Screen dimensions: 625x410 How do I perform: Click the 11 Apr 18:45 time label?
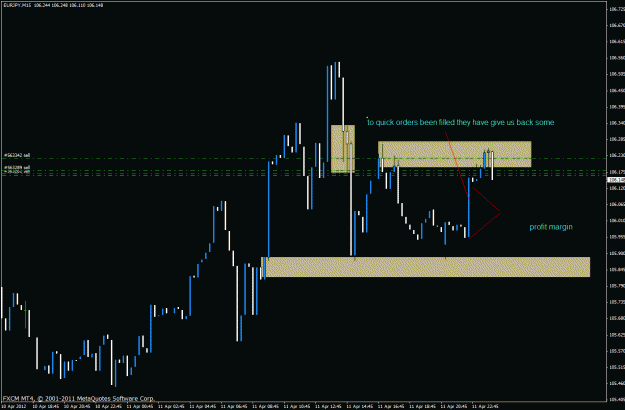423,407
